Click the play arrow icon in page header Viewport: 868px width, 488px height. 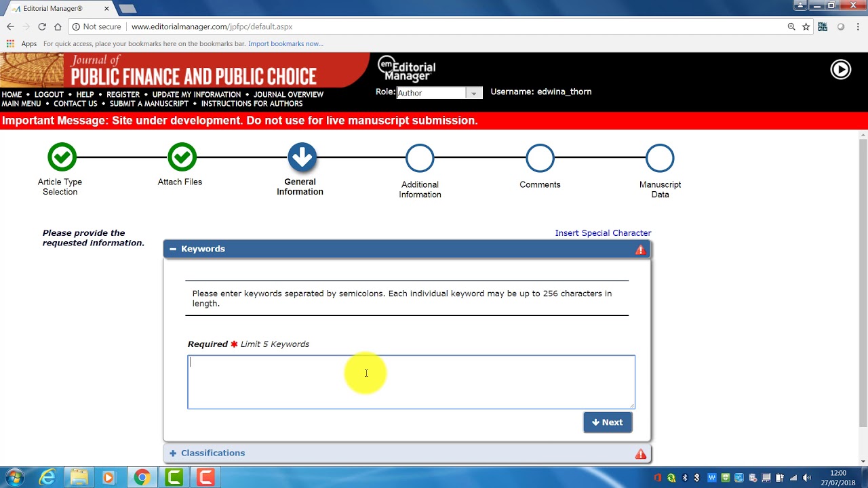click(x=840, y=70)
